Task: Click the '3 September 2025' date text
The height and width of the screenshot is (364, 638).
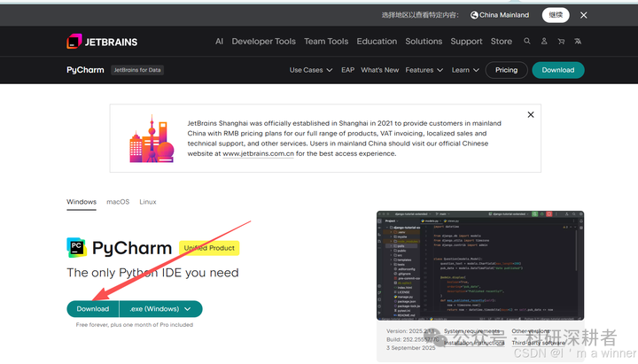Action: pos(410,348)
